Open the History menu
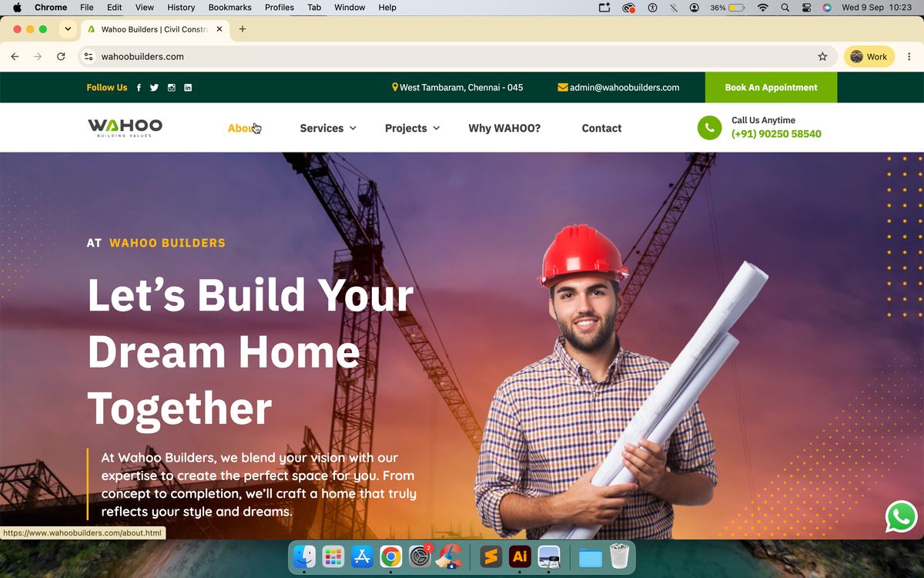The height and width of the screenshot is (578, 924). click(x=181, y=7)
